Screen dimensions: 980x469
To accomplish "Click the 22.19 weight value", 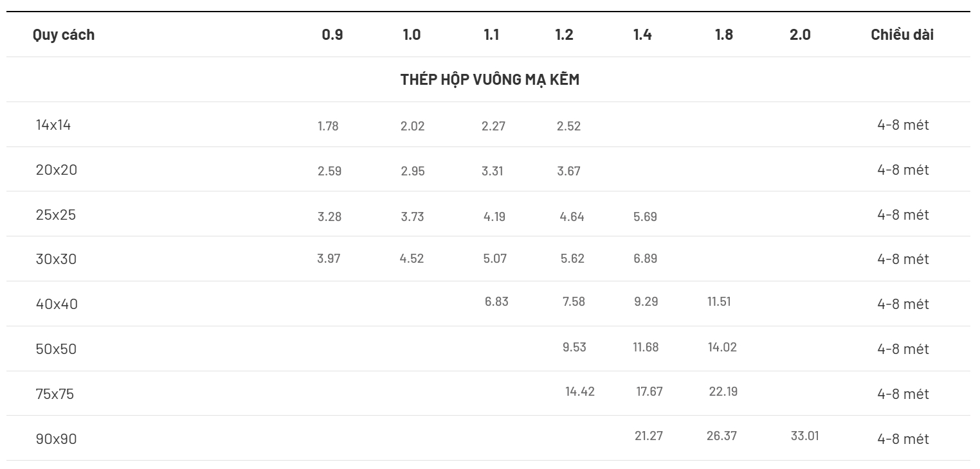I will (x=723, y=391).
